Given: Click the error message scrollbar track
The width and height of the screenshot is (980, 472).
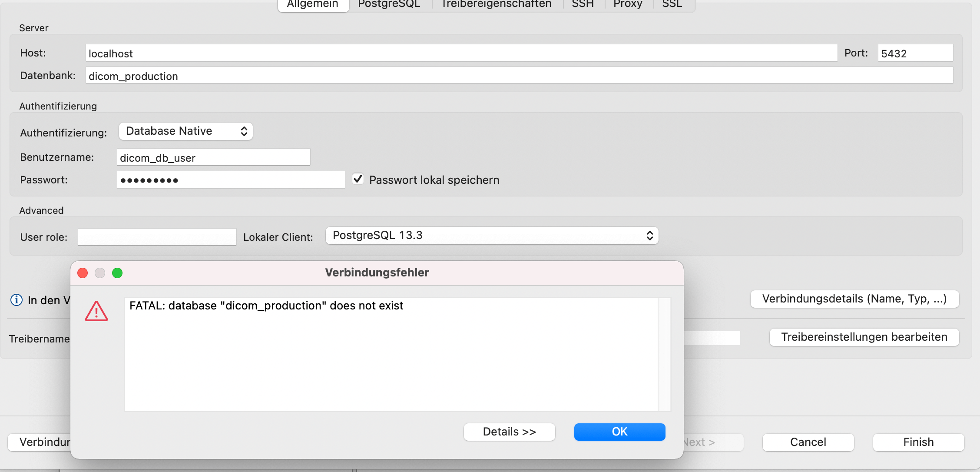Looking at the screenshot, I should pos(664,354).
